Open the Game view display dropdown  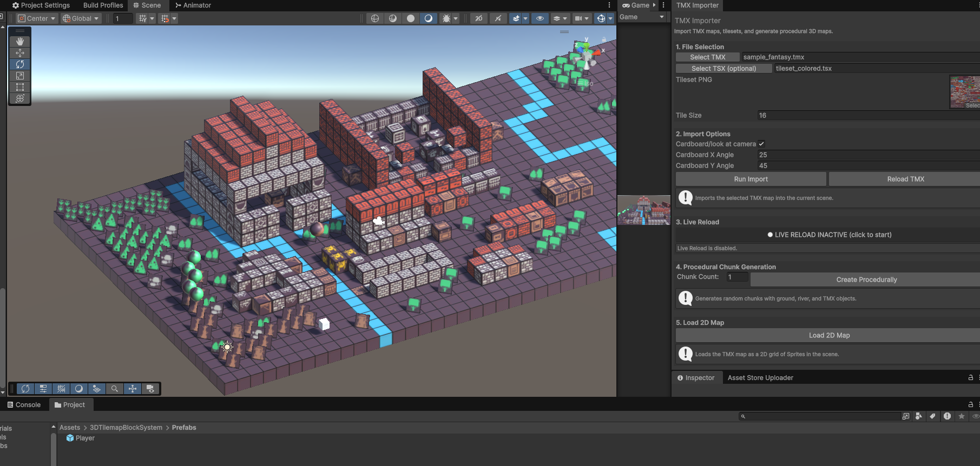coord(642,17)
